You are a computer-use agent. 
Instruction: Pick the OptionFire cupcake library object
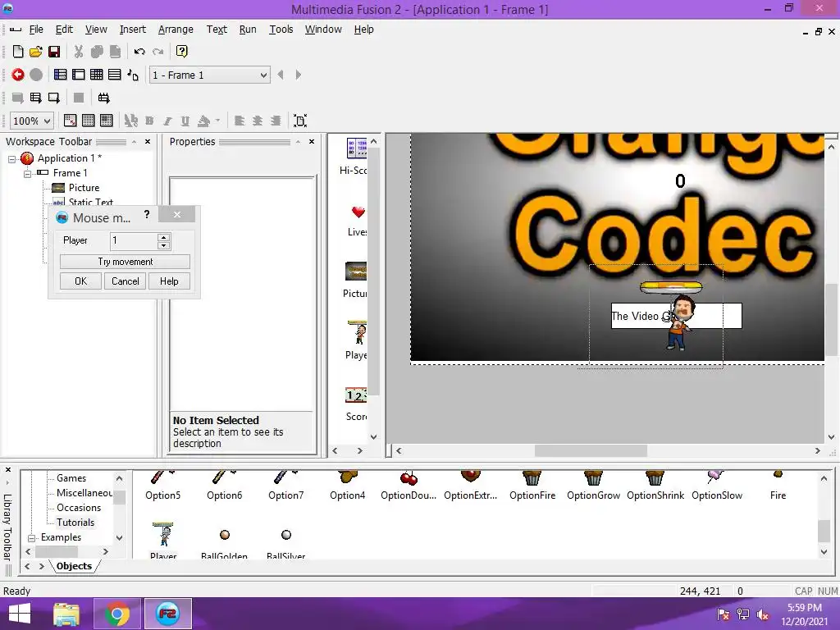pyautogui.click(x=532, y=477)
